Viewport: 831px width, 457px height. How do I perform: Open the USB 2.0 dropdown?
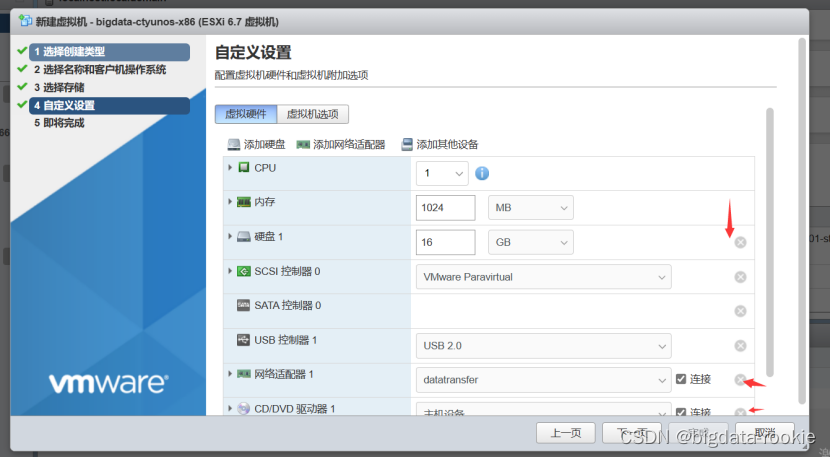(x=544, y=346)
